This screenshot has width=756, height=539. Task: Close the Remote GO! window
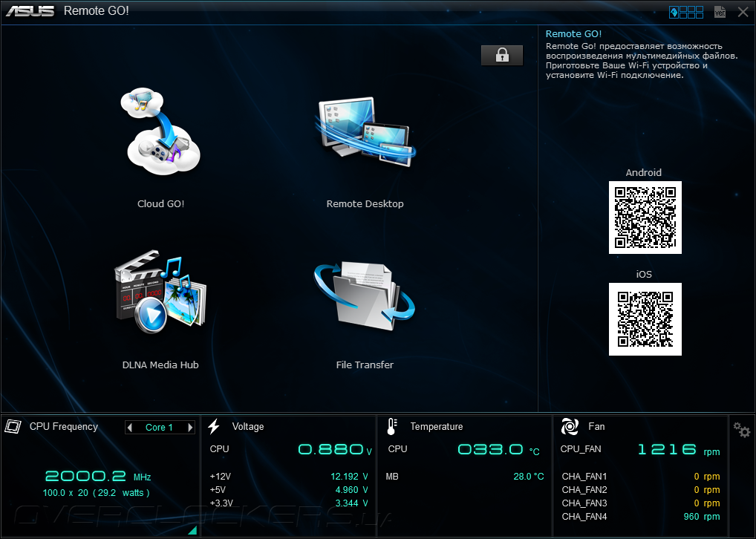click(x=743, y=12)
